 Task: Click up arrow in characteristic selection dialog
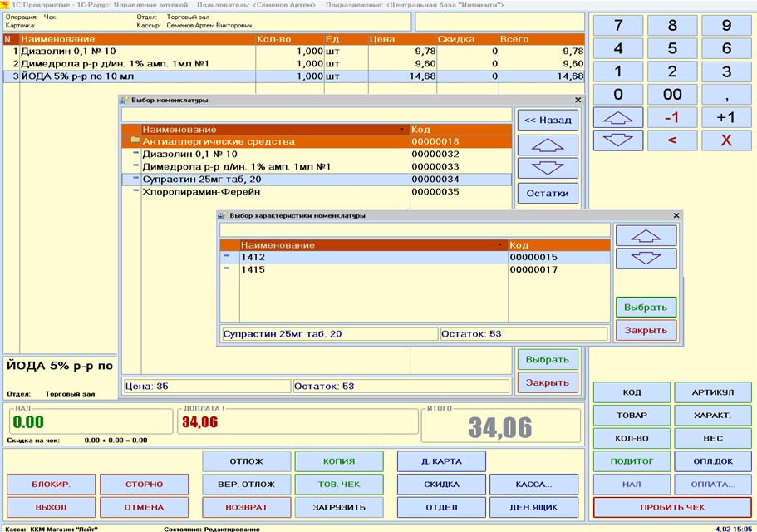(x=646, y=235)
